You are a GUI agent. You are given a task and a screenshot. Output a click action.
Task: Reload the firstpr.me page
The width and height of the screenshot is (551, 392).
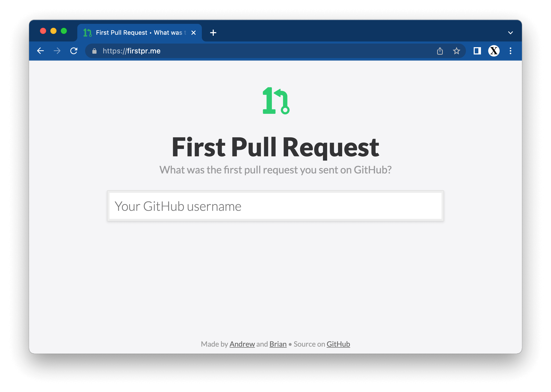click(74, 51)
